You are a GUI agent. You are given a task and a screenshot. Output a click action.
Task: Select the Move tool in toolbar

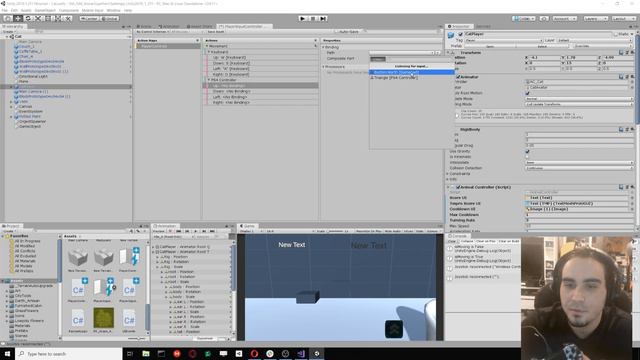18,18
